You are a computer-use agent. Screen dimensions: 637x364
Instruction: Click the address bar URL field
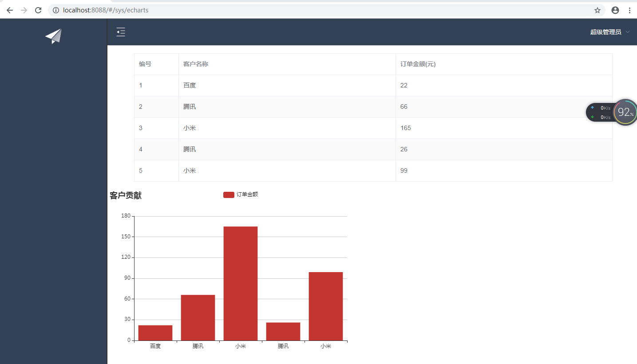click(326, 10)
